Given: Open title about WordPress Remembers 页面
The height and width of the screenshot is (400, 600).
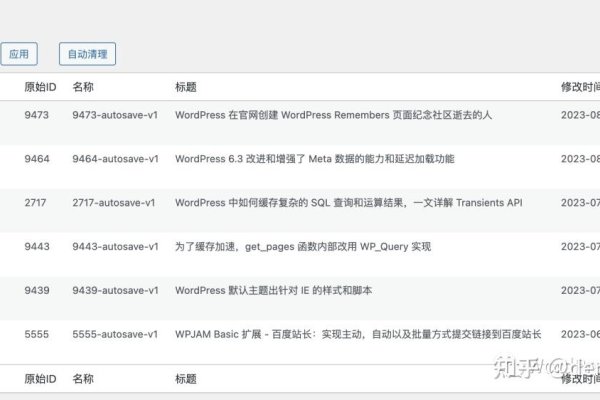Looking at the screenshot, I should 333,115.
